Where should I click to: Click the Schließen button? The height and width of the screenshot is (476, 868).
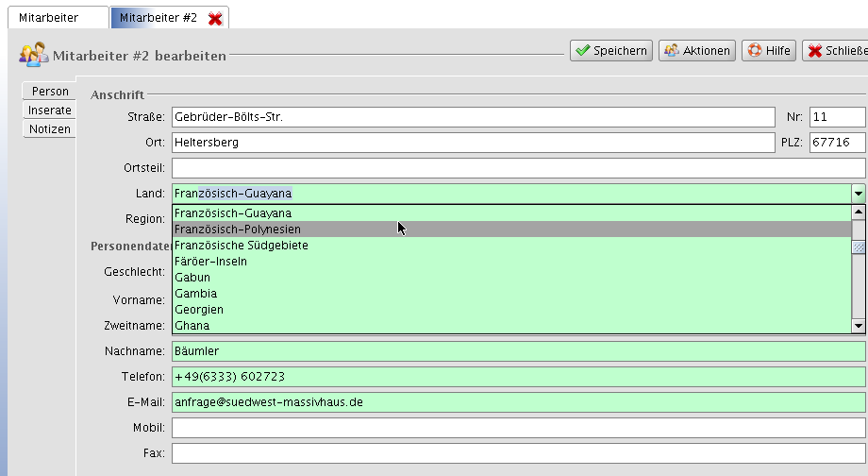point(836,51)
